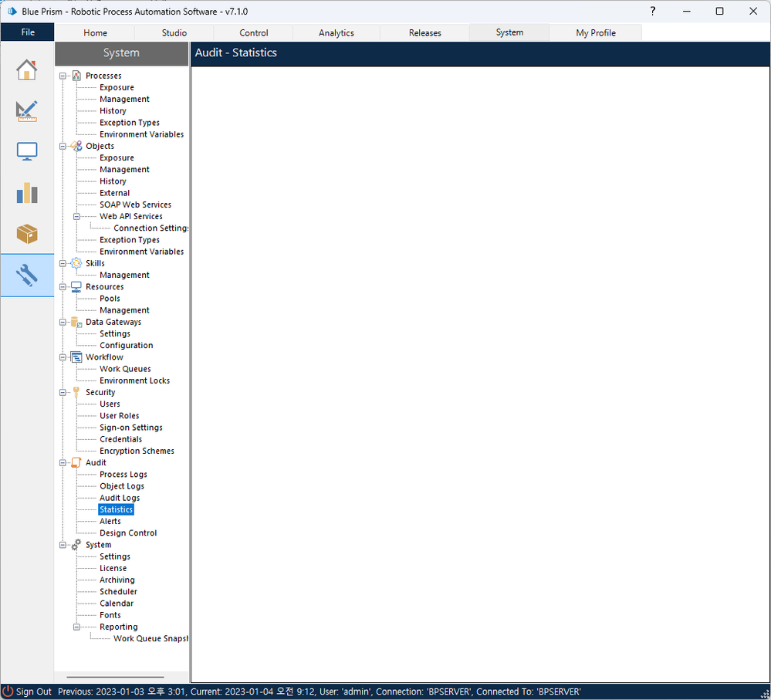
Task: Open Sign-on Settings under Security
Action: click(x=130, y=428)
